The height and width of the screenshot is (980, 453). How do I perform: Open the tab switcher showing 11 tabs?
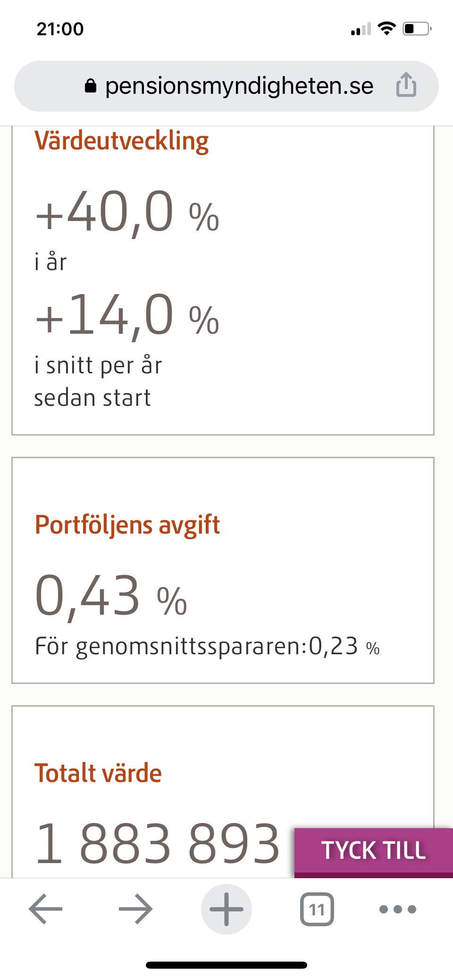[x=317, y=909]
